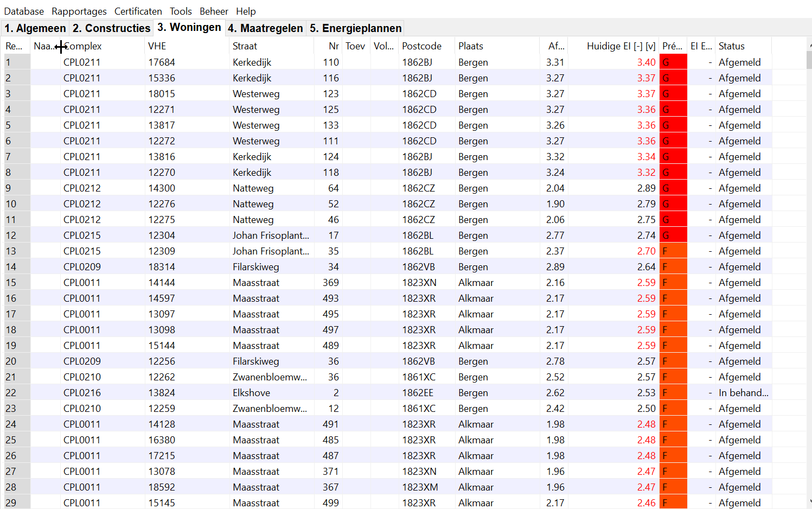Open the Rapportages menu
Viewport: 812px width, 509px height.
[x=79, y=11]
